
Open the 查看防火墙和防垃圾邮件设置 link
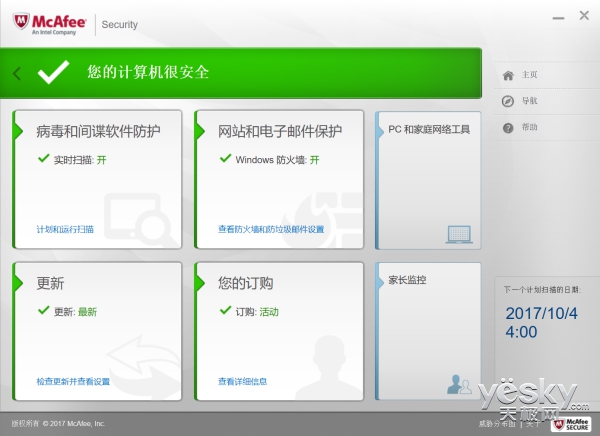coord(271,229)
